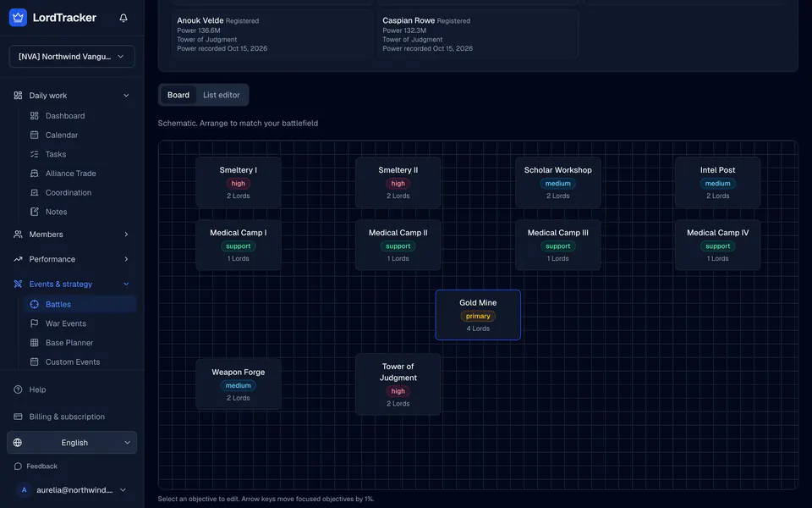Screen dimensions: 812x508
Task: Select the Tower of Judgment objective card
Action: (398, 384)
